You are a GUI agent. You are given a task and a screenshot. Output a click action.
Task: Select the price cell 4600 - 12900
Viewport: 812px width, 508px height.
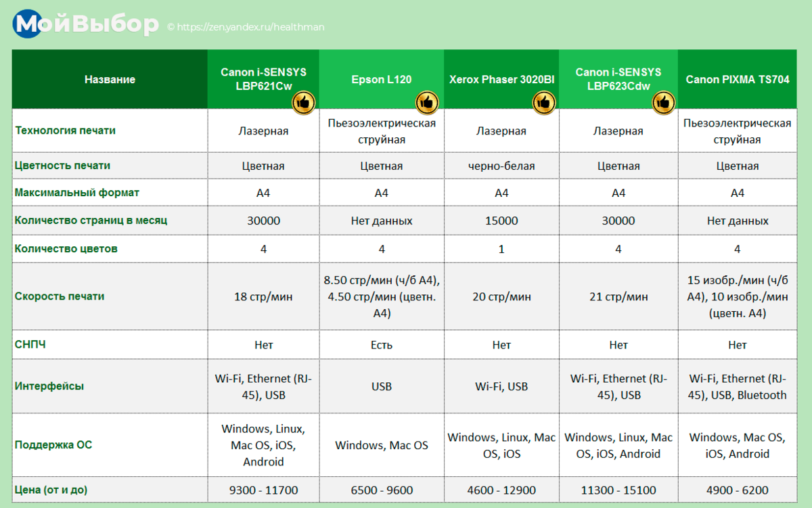501,490
